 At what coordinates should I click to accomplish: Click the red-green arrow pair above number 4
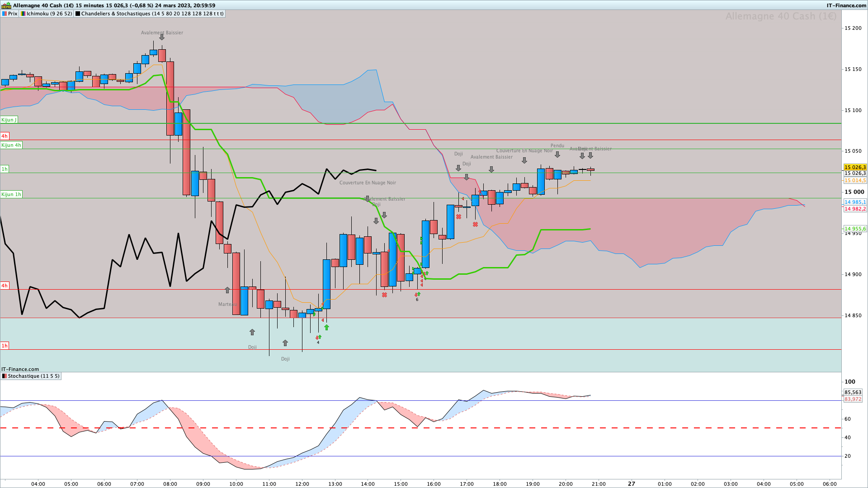(318, 337)
